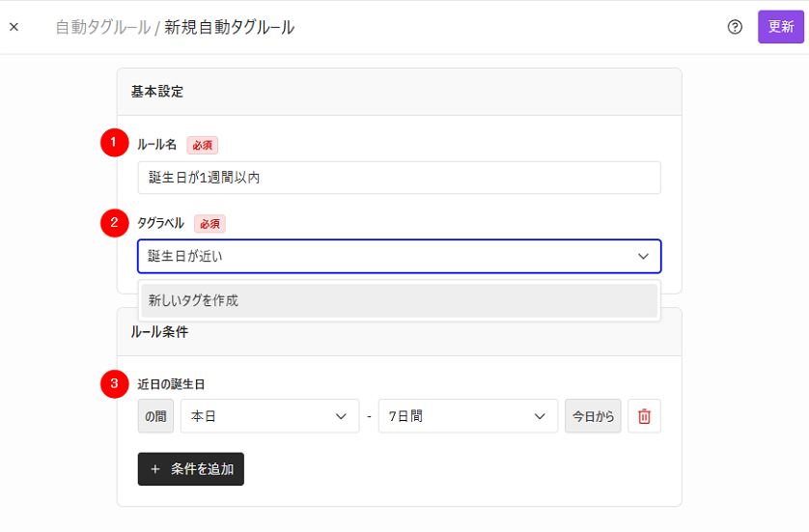Open the 7日間 duration dropdown
The width and height of the screenshot is (809, 532).
468,416
